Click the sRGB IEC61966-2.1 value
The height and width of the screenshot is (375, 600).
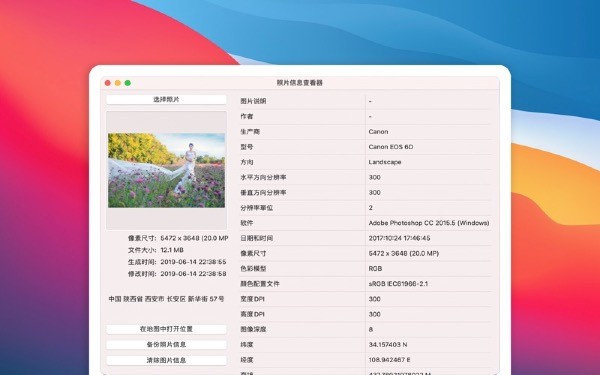coord(398,284)
